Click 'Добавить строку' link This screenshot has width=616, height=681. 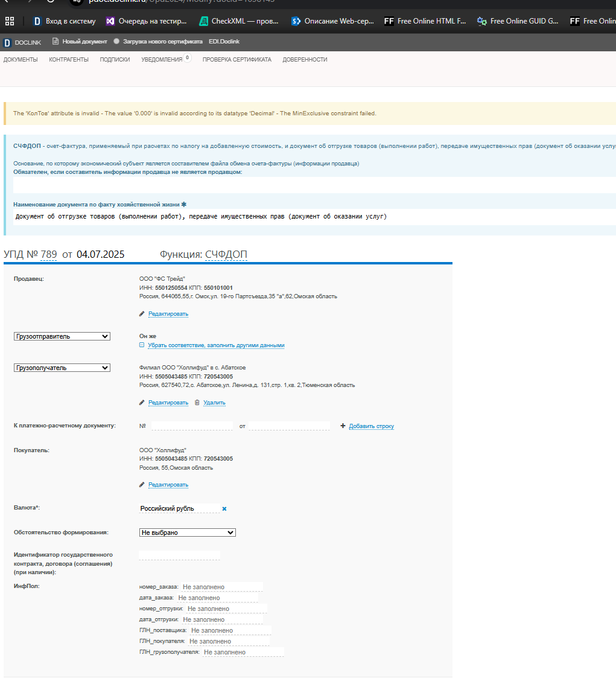(x=372, y=426)
